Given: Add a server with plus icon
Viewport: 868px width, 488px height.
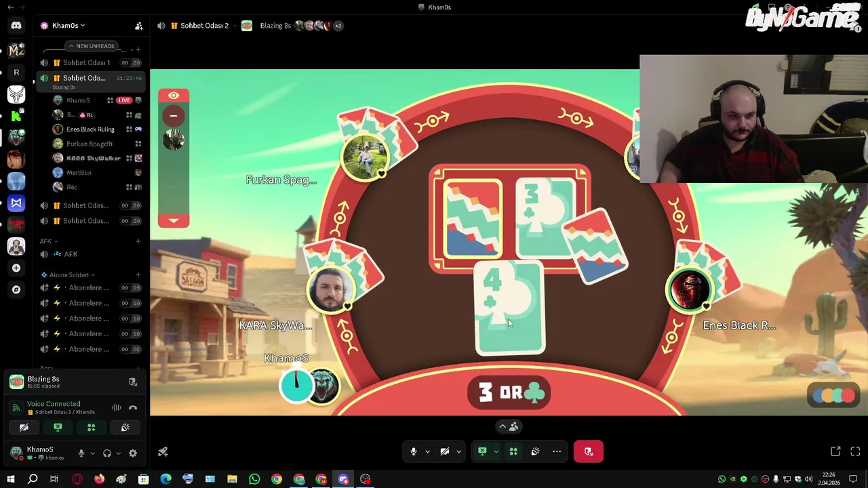Looking at the screenshot, I should pos(16,268).
